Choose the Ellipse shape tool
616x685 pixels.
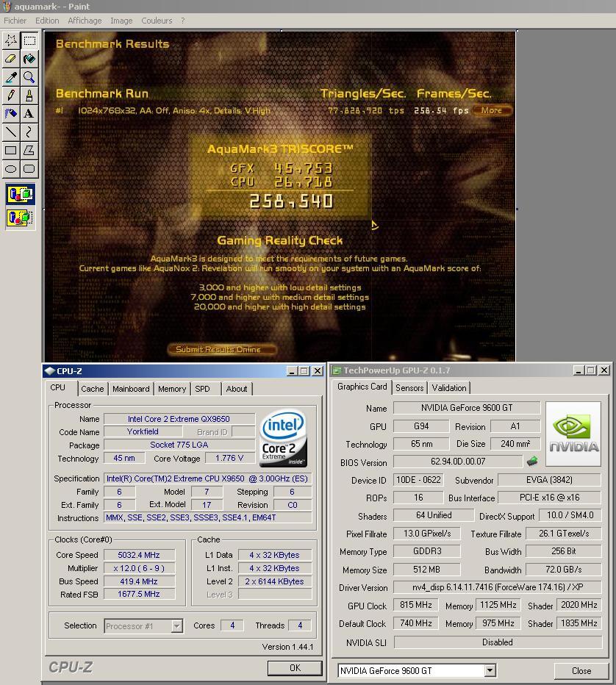[x=11, y=168]
